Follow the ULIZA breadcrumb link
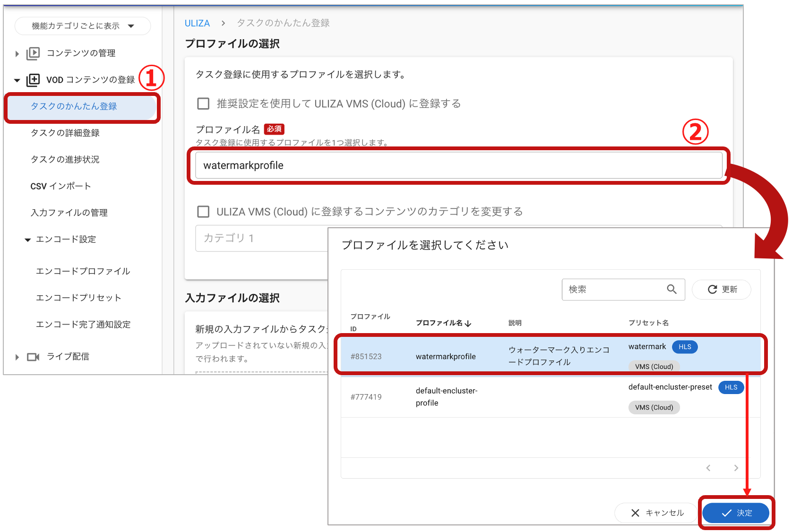This screenshot has height=532, width=792. [197, 23]
